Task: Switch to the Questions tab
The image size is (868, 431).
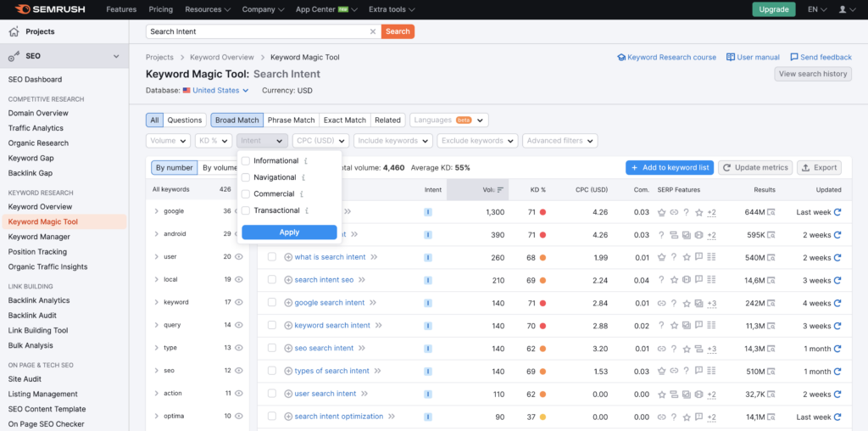Action: tap(185, 120)
